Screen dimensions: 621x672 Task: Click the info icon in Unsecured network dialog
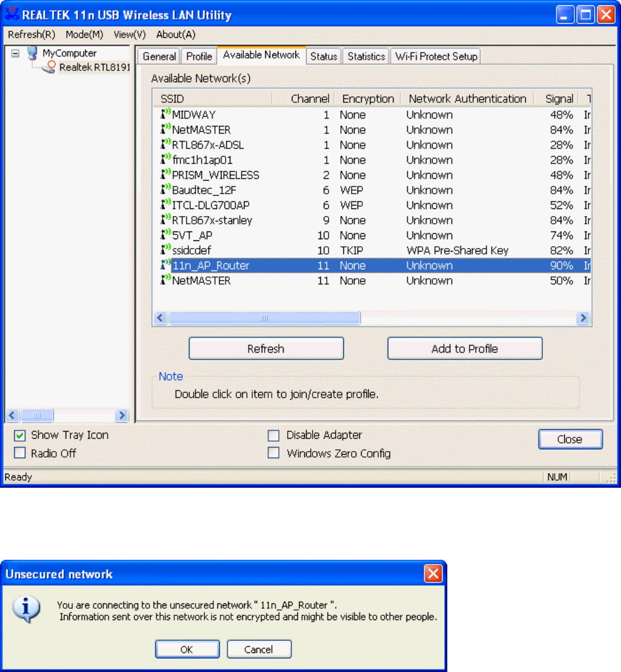click(x=26, y=609)
